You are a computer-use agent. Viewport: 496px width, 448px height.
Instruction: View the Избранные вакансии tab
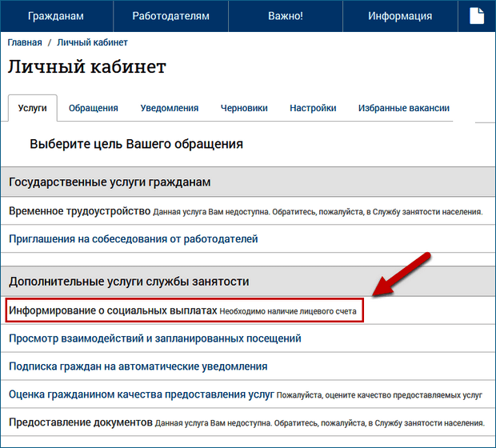pyautogui.click(x=403, y=108)
